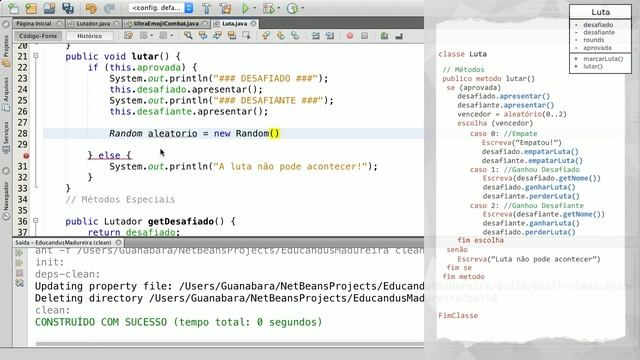Select the Luta.java tab

coord(234,24)
